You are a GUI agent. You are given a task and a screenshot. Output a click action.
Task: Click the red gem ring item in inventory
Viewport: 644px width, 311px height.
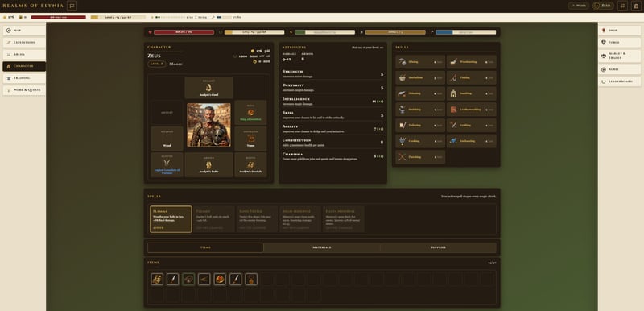220,280
